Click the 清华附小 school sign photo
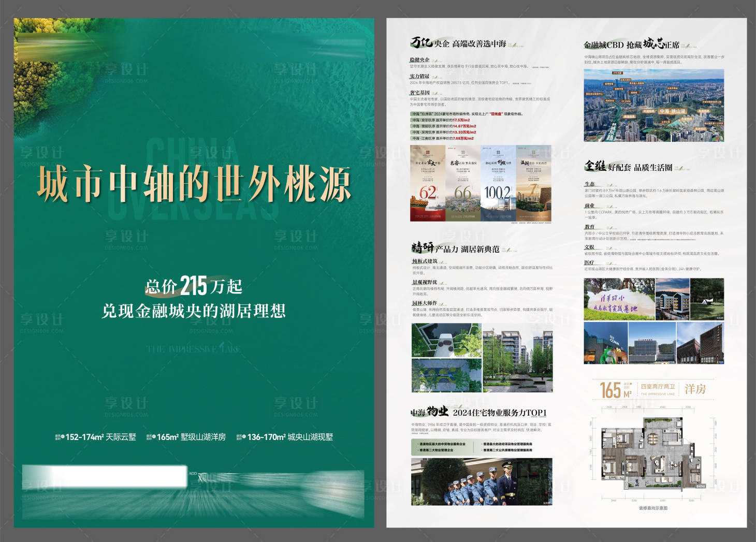The image size is (756, 542). [619, 299]
